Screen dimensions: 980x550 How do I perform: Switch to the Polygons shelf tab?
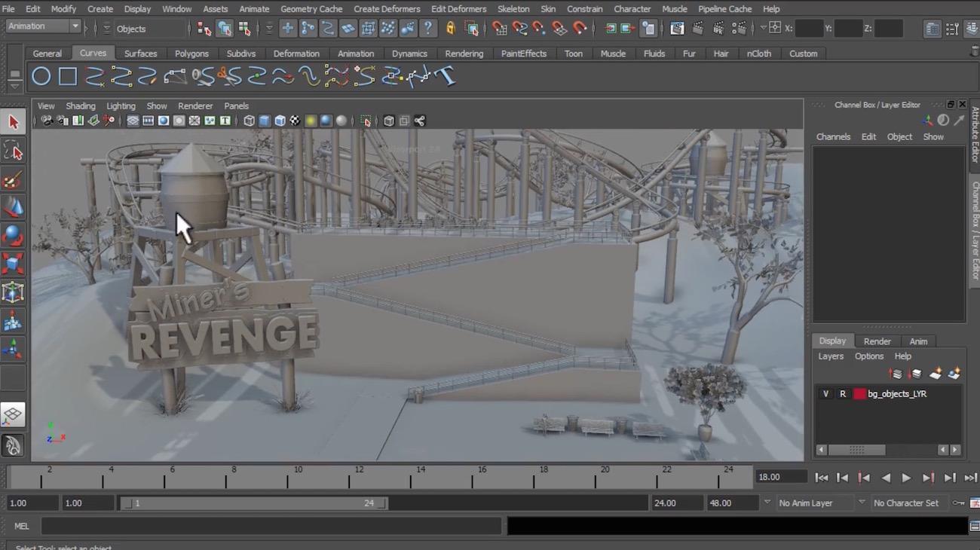(191, 53)
